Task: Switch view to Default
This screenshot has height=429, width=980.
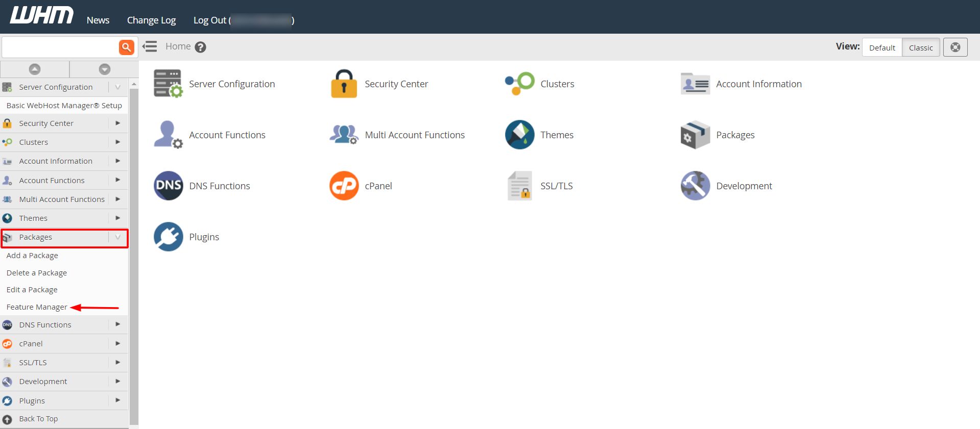Action: point(882,47)
